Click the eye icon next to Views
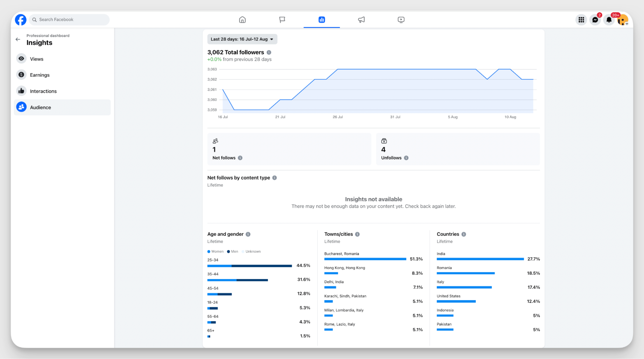The width and height of the screenshot is (644, 359). tap(21, 59)
